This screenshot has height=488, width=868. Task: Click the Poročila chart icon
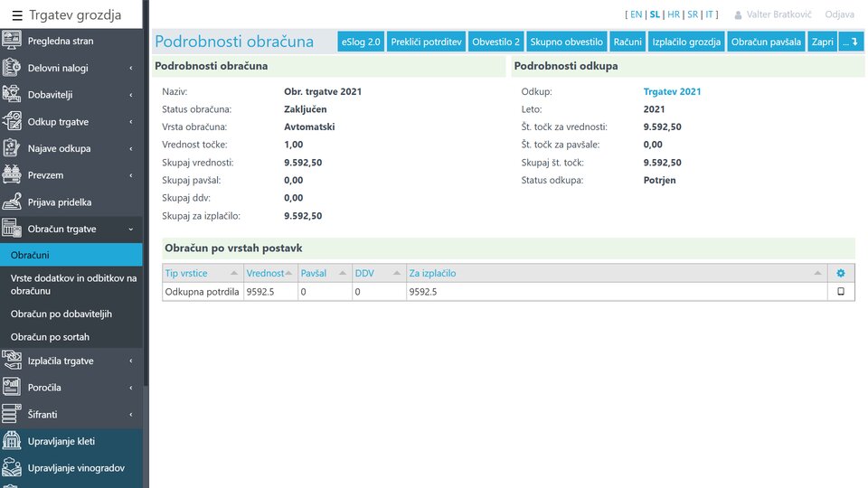tap(12, 388)
